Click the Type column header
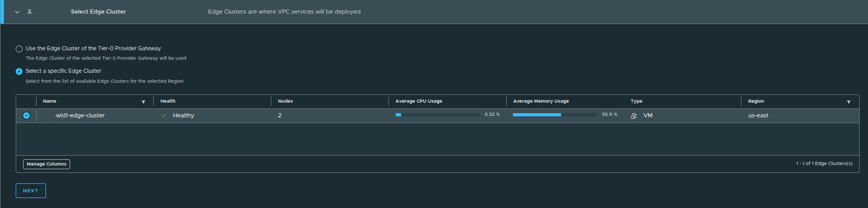The height and width of the screenshot is (208, 868). coord(636,101)
